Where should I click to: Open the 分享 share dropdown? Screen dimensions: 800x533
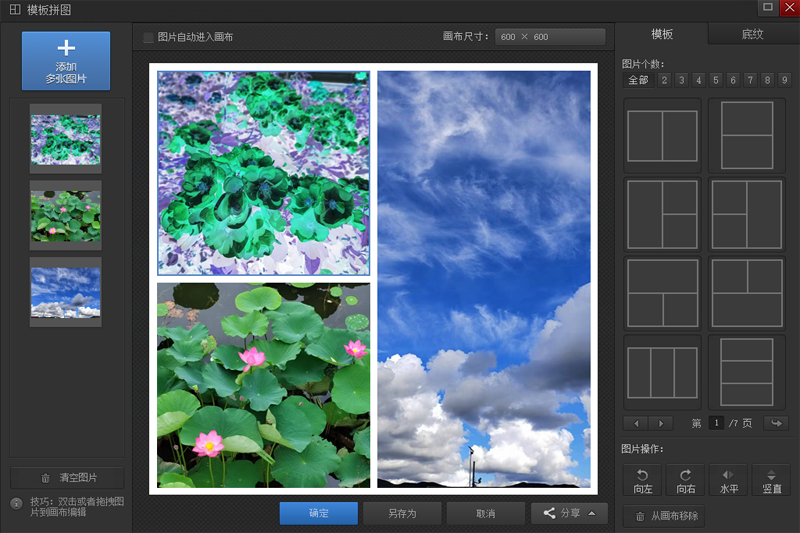click(569, 513)
